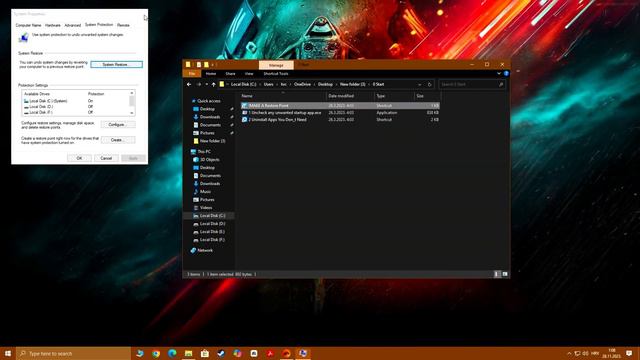The width and height of the screenshot is (640, 360).
Task: Switch to details view layout icon
Action: tap(497, 274)
